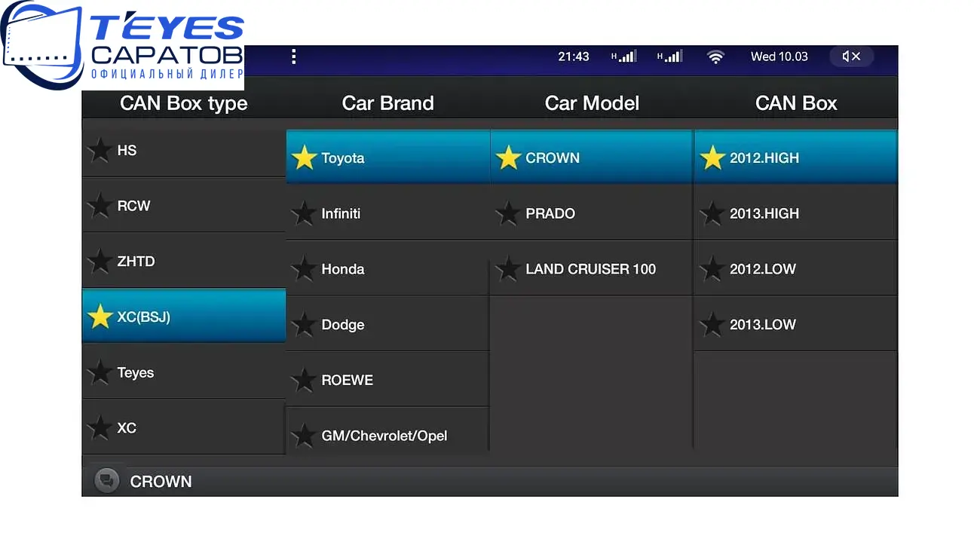Select Toyota car brand
Image resolution: width=980 pixels, height=542 pixels.
(388, 158)
